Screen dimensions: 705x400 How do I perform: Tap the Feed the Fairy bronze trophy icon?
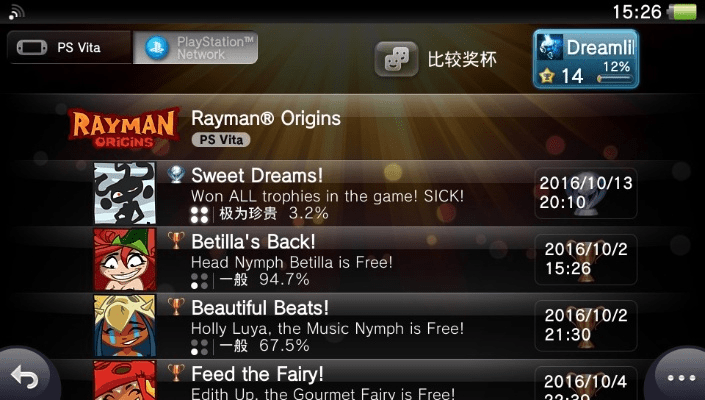(176, 373)
